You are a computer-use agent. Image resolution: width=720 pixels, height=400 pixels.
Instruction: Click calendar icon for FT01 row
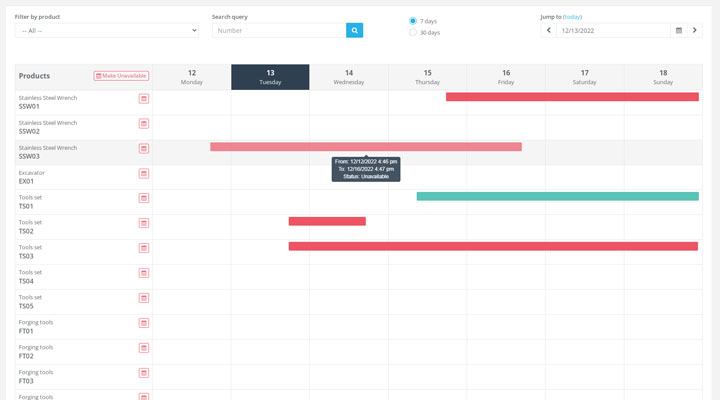[x=144, y=323]
